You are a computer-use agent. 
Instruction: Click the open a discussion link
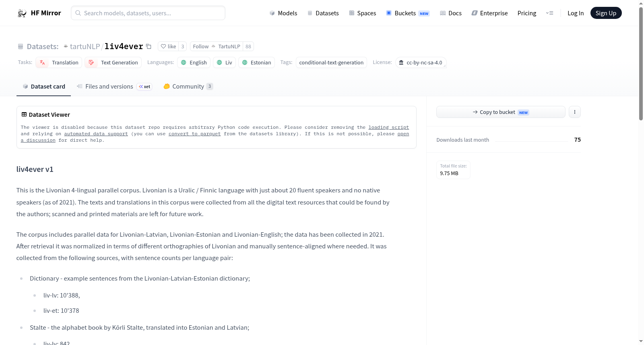pos(38,140)
